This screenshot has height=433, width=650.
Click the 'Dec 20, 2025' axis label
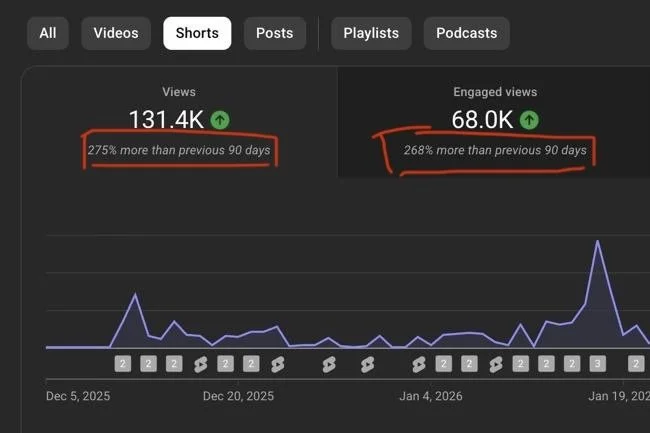pyautogui.click(x=238, y=396)
